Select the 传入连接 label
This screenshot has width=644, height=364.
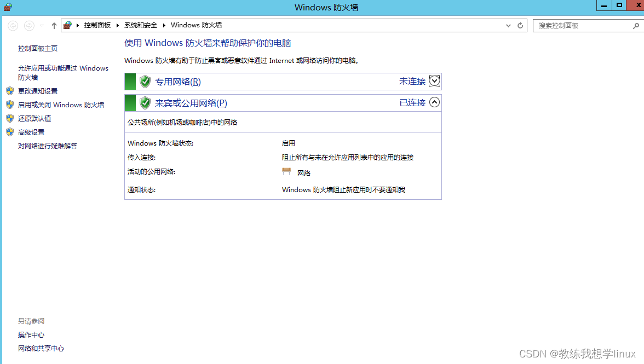coord(141,158)
